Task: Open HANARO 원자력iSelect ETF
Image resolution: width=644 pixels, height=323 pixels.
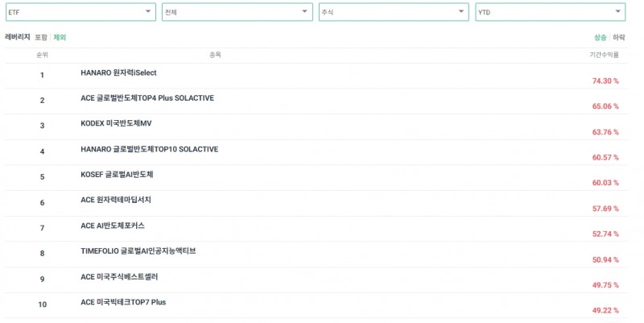Action: pyautogui.click(x=118, y=72)
